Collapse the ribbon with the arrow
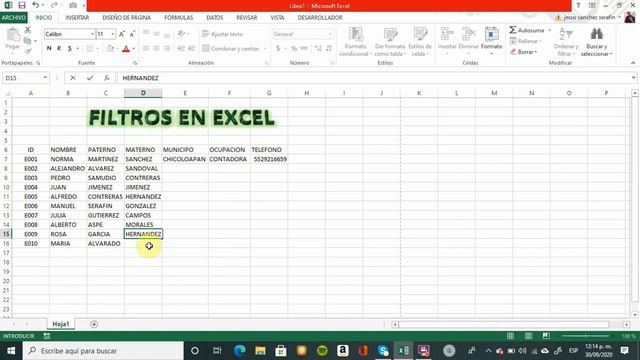Image resolution: width=640 pixels, height=360 pixels. coord(633,63)
